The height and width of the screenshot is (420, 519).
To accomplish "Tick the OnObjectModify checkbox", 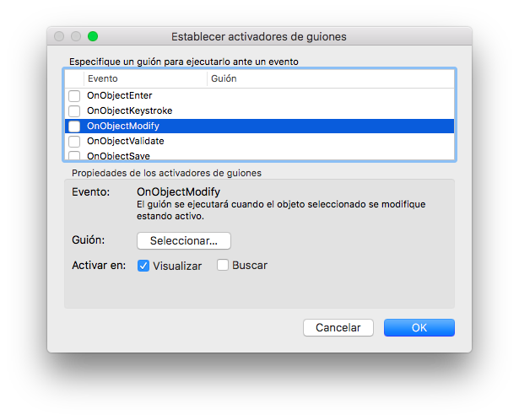I will (74, 127).
